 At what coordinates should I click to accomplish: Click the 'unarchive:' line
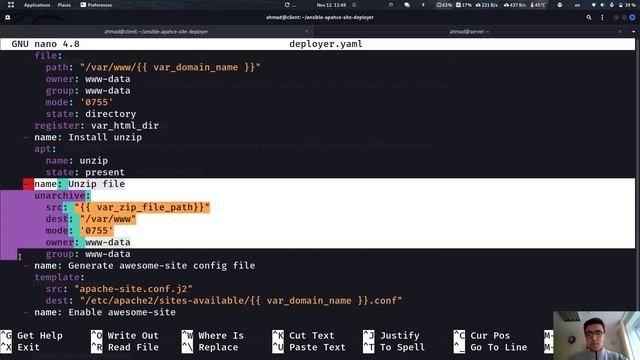tap(62, 196)
